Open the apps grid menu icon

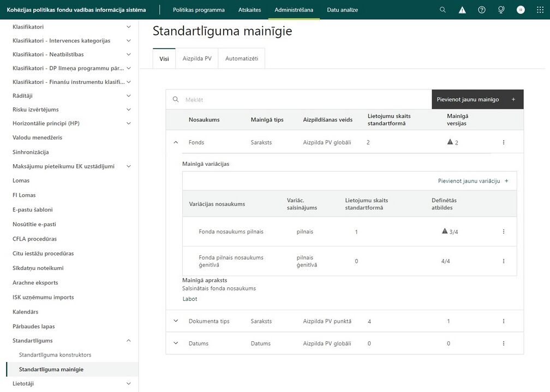click(540, 10)
